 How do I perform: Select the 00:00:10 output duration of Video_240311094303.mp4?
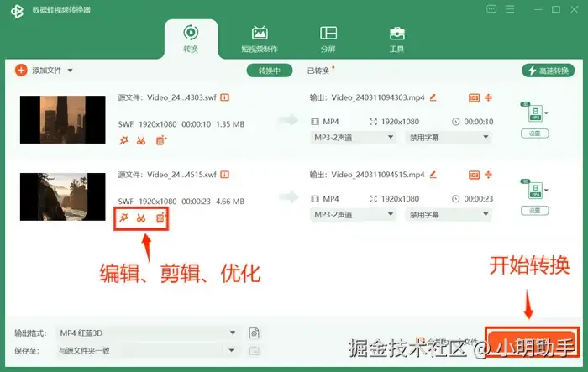tap(479, 122)
